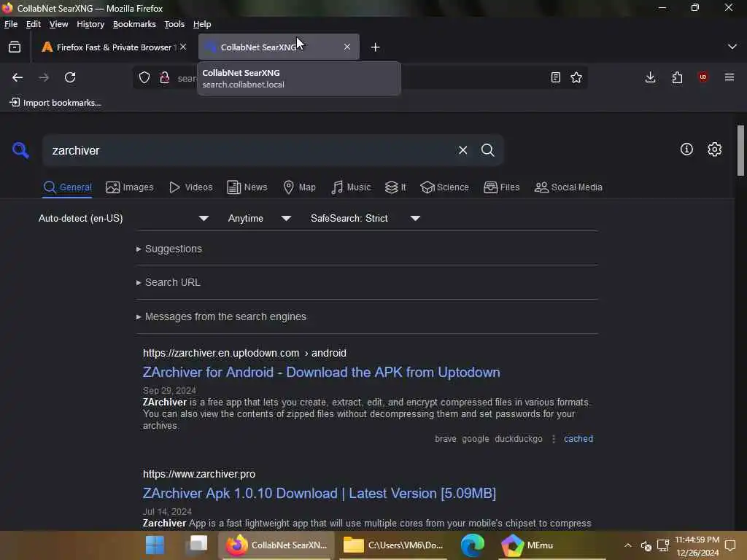The image size is (747, 560).
Task: Select the General search category
Action: (68, 187)
